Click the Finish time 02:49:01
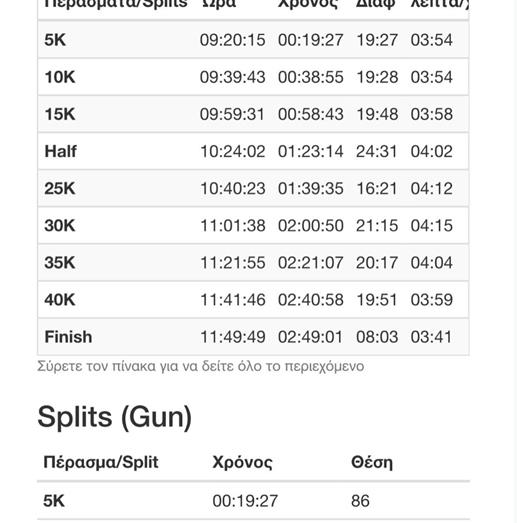The image size is (517, 523). pyautogui.click(x=310, y=337)
